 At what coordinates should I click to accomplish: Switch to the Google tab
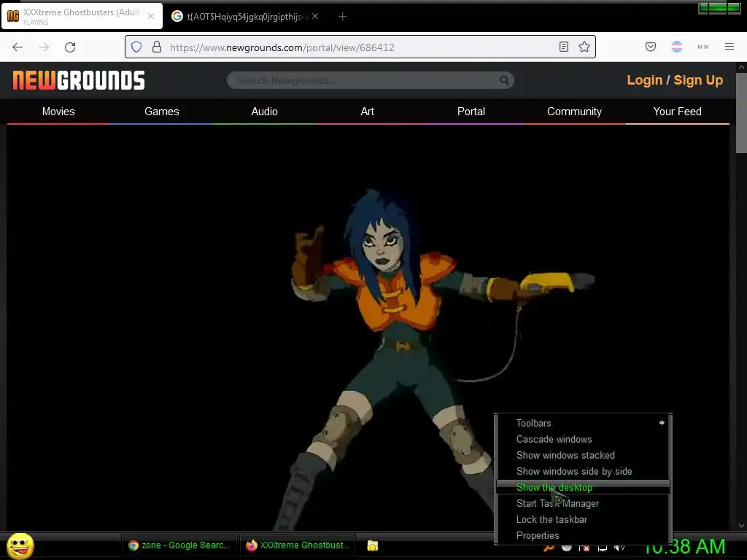pos(244,16)
